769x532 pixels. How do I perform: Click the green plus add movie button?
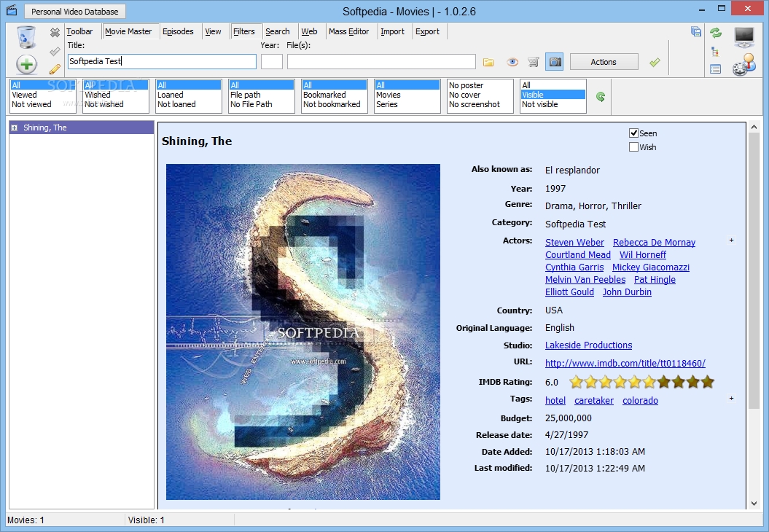[26, 64]
